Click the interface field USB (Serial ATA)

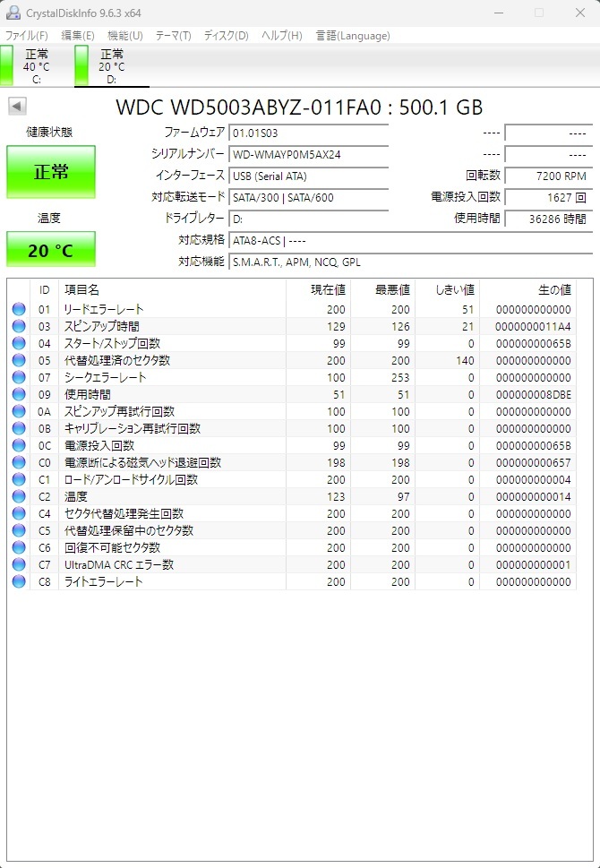point(308,176)
